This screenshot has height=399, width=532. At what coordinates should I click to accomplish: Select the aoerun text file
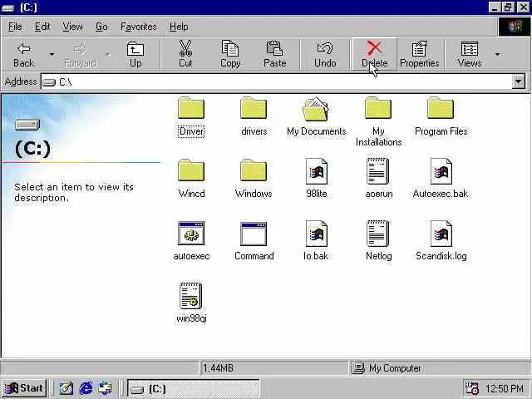377,171
